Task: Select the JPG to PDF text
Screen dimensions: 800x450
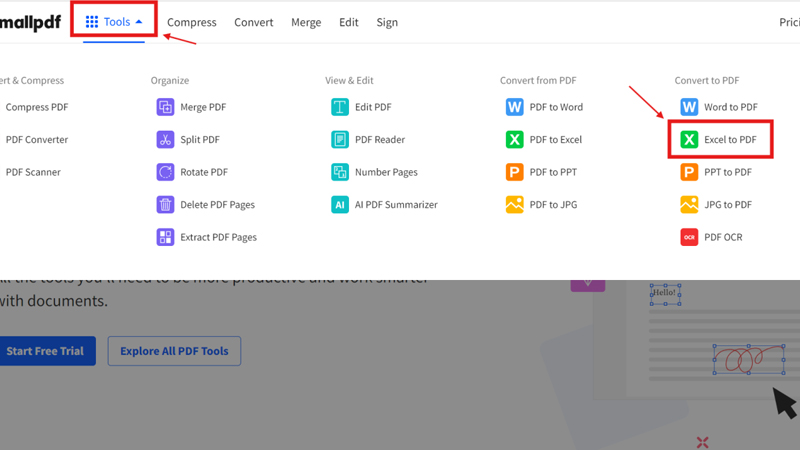Action: 728,205
